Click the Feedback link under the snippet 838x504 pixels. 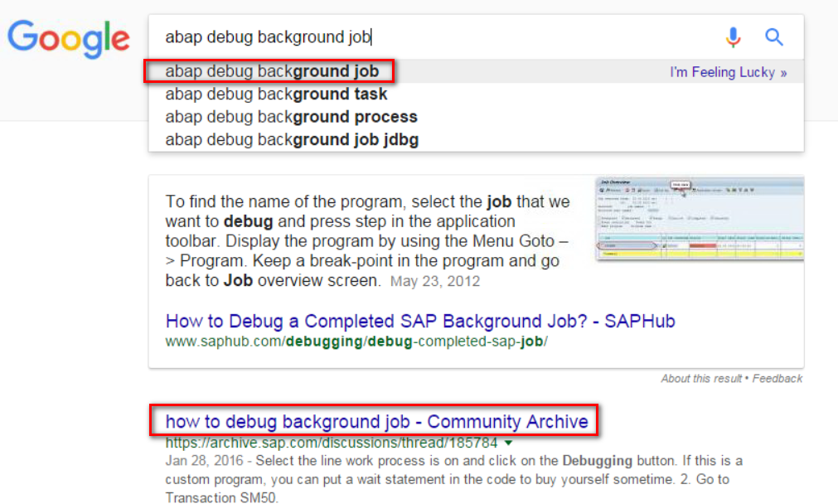(777, 378)
